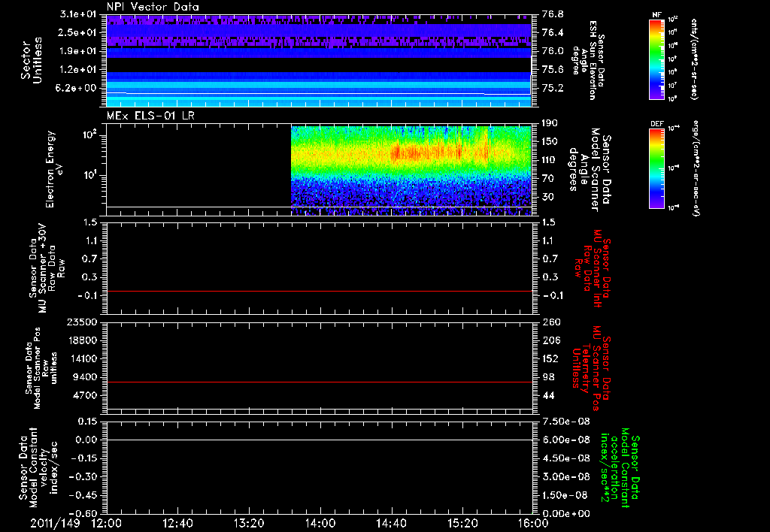
Task: Click the 44 telemetry tick label
Action: click(x=548, y=395)
